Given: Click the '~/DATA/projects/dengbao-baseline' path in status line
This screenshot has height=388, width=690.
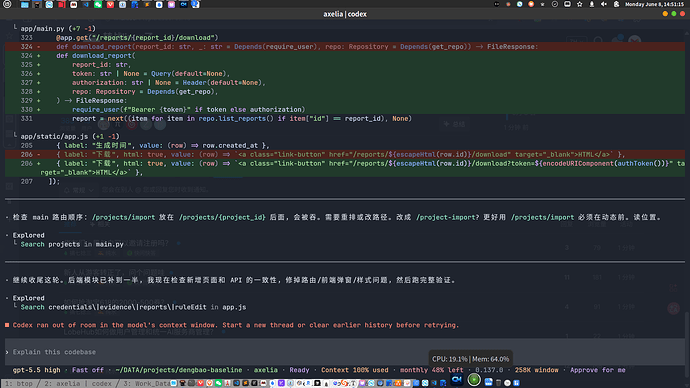Looking at the screenshot, I should (179, 370).
